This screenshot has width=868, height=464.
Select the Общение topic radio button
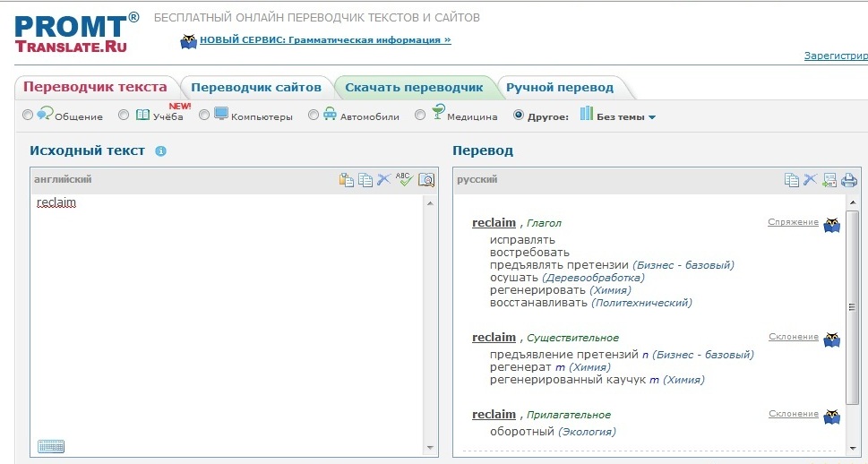point(28,116)
